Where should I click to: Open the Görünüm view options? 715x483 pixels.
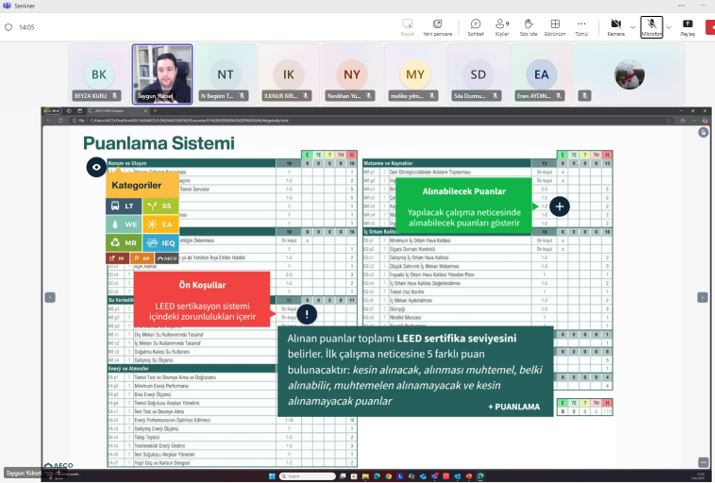tap(554, 27)
